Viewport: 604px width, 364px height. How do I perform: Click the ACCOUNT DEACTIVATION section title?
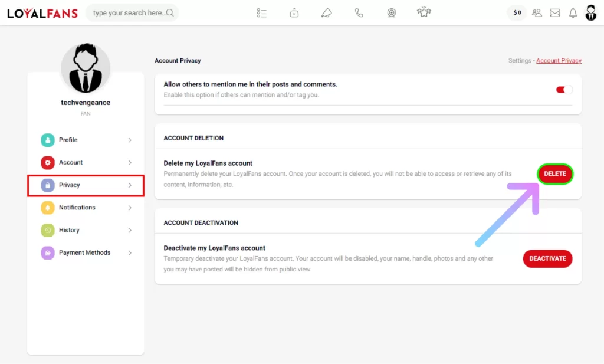coord(201,223)
